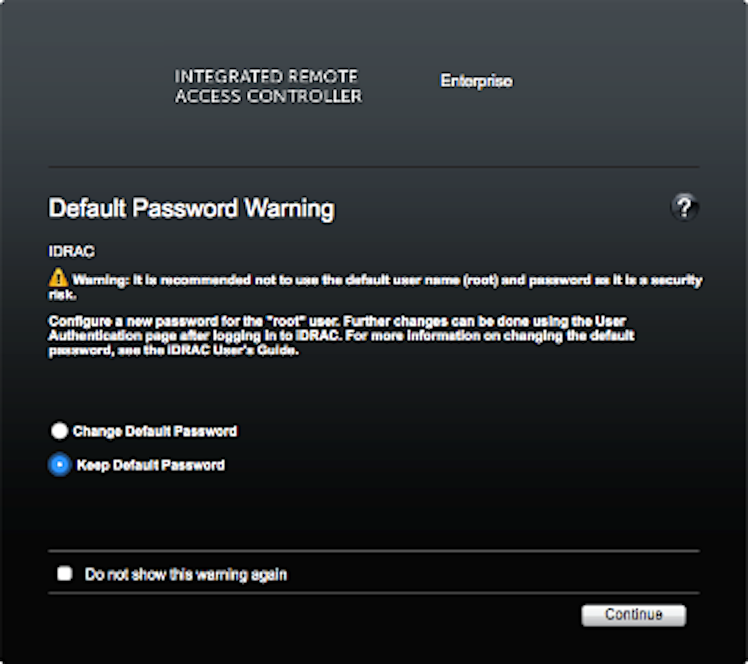Click the Keep Default Password label text
The image size is (748, 664).
[150, 465]
